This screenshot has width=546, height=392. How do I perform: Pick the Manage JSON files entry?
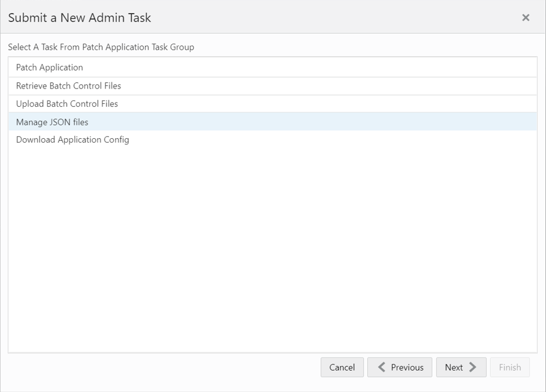click(272, 122)
